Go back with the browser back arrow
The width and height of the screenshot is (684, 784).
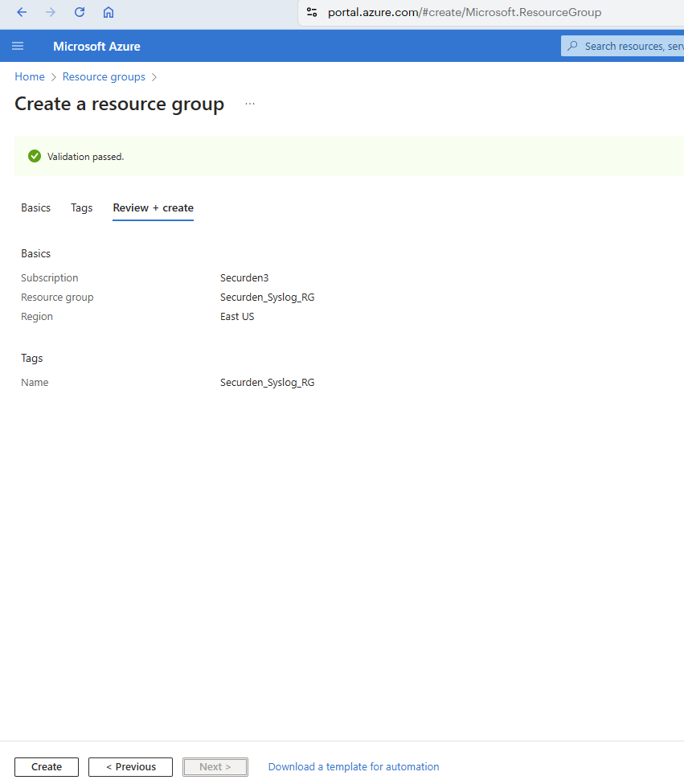click(x=22, y=12)
